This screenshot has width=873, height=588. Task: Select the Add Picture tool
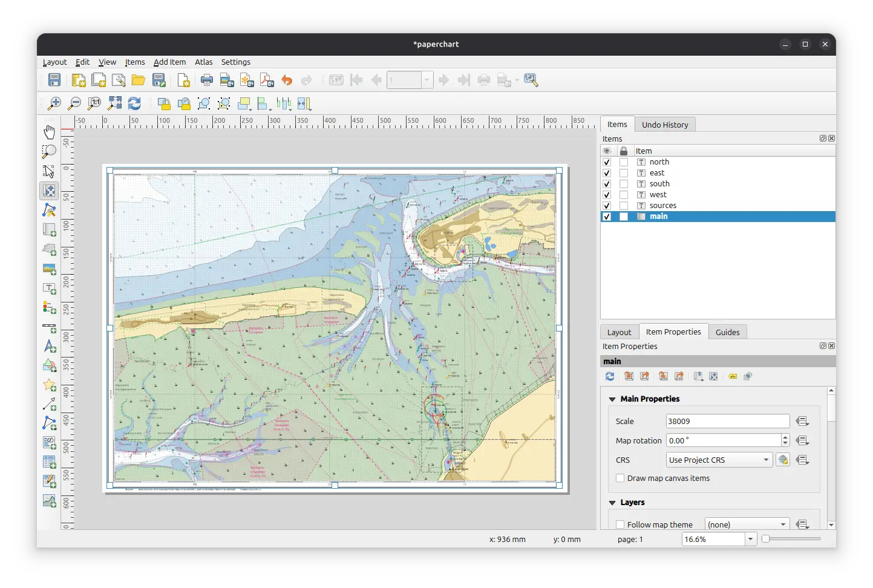tap(50, 269)
